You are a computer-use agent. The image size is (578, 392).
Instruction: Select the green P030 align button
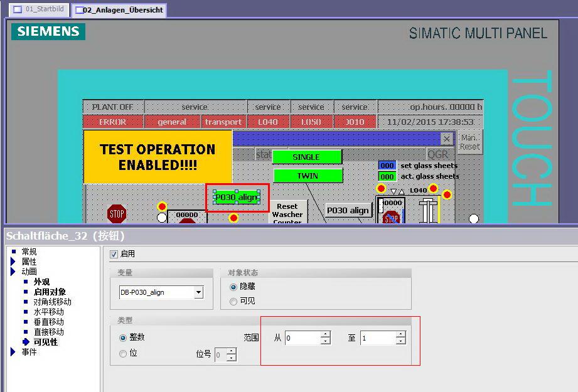[x=237, y=198]
